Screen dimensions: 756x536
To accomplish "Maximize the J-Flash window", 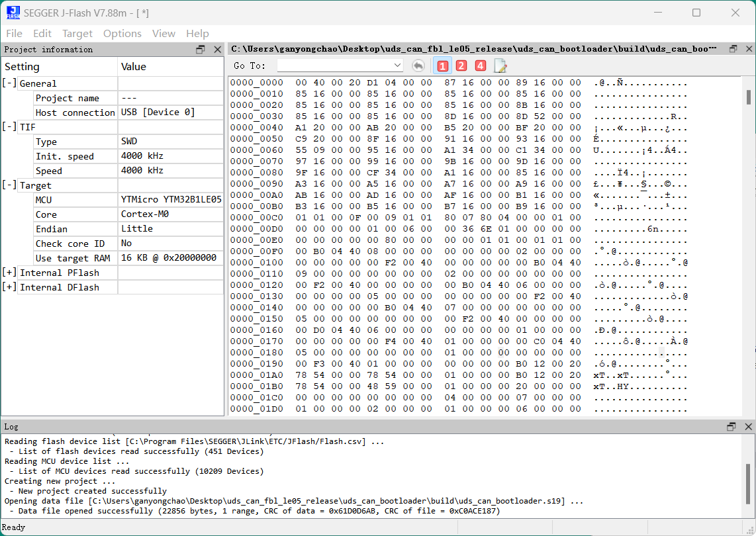I will 696,13.
